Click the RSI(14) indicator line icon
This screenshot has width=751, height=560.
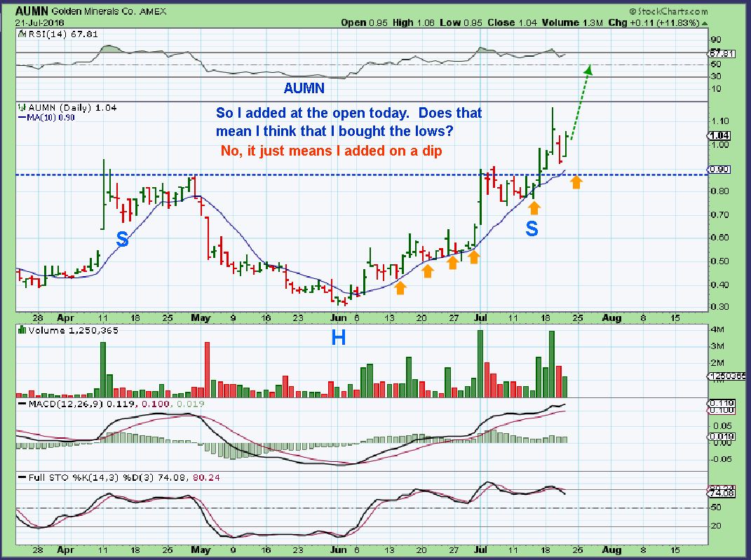click(x=22, y=34)
